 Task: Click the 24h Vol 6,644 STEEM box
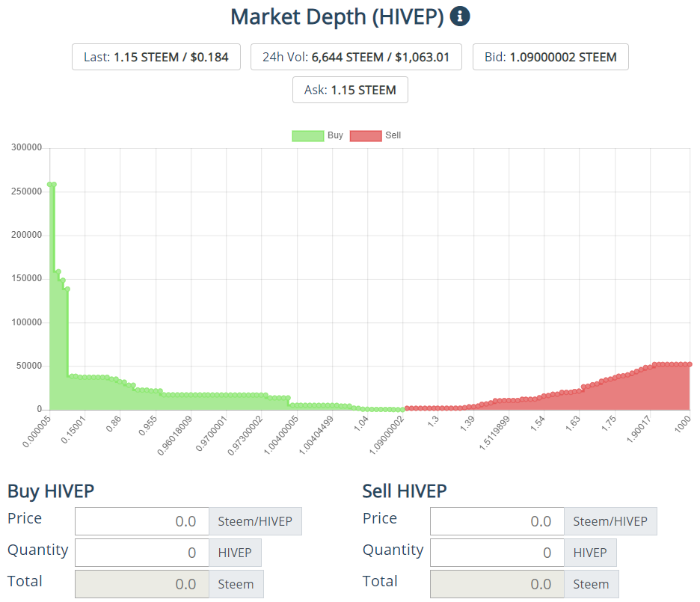pos(356,57)
